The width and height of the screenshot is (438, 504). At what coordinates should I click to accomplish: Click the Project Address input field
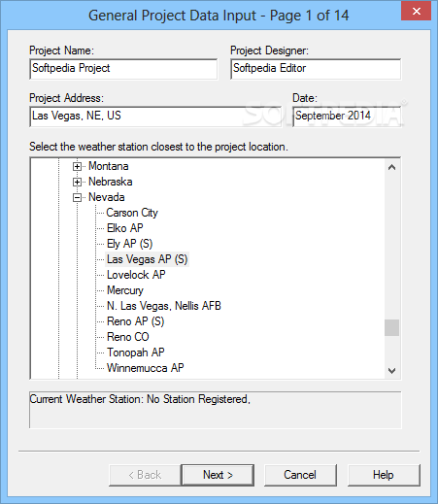(x=155, y=117)
